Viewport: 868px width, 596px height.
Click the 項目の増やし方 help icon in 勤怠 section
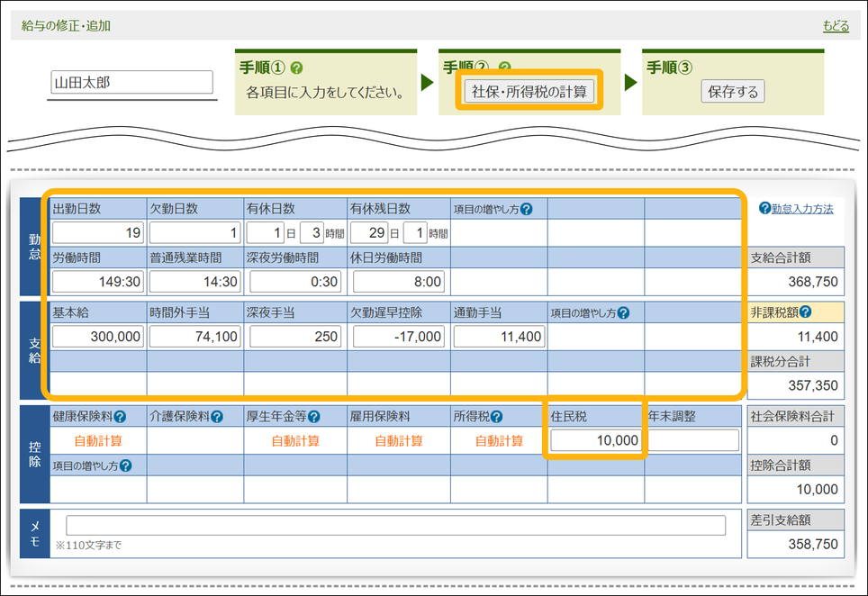[527, 209]
